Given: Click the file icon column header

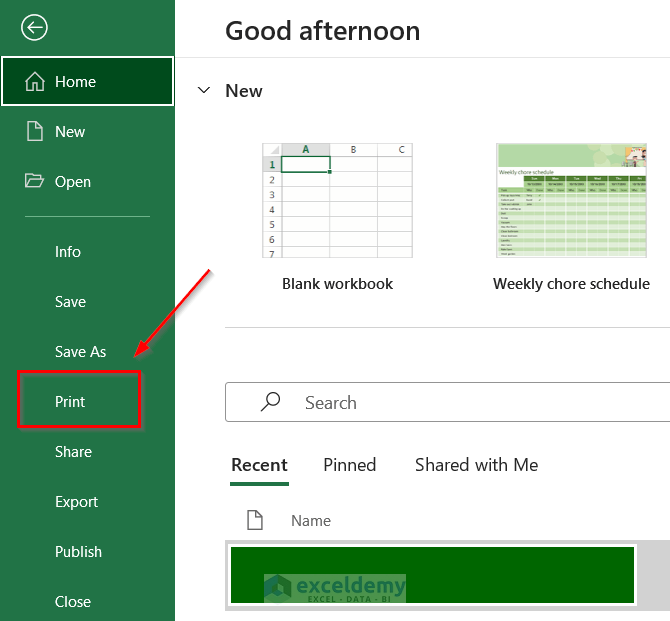Looking at the screenshot, I should [x=255, y=520].
